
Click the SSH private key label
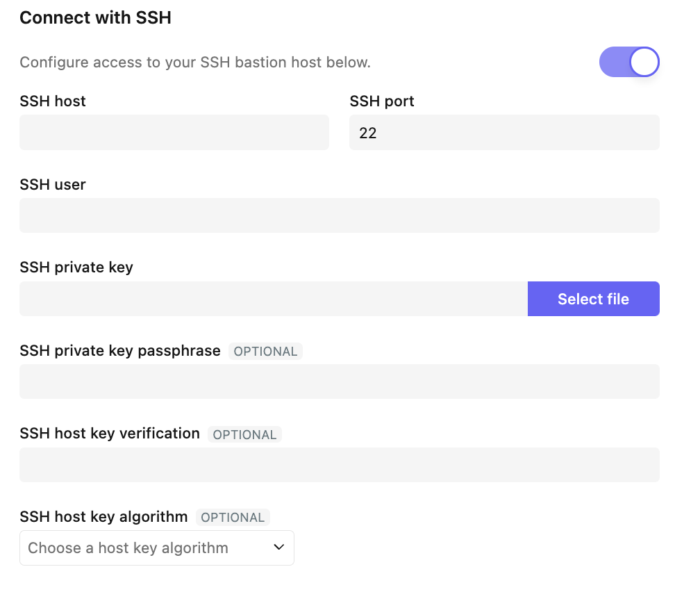76,268
